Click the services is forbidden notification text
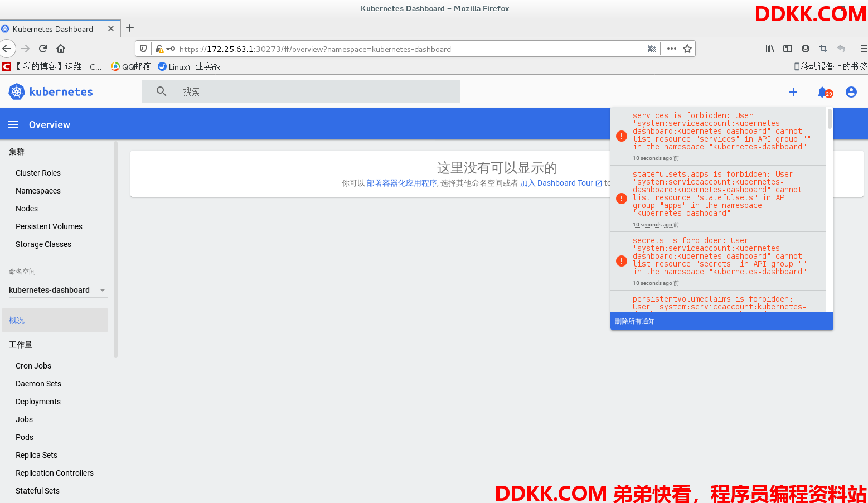The height and width of the screenshot is (503, 868). click(721, 131)
